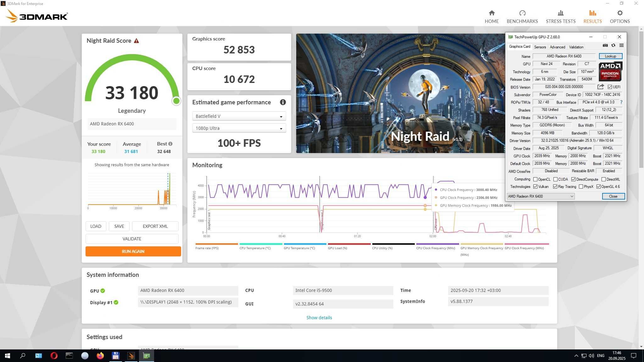
Task: Take a GPU-Z screenshot with camera icon
Action: pyautogui.click(x=605, y=46)
